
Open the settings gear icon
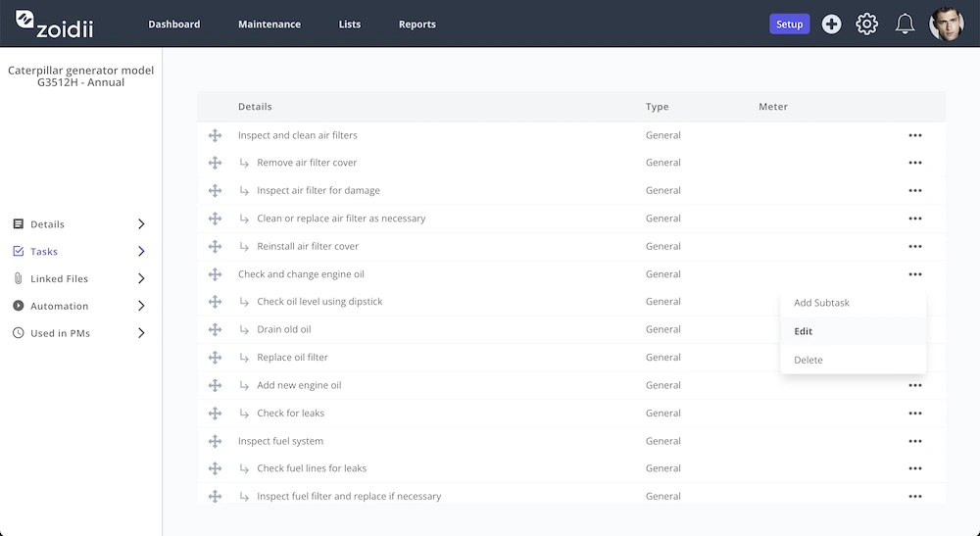(x=867, y=24)
